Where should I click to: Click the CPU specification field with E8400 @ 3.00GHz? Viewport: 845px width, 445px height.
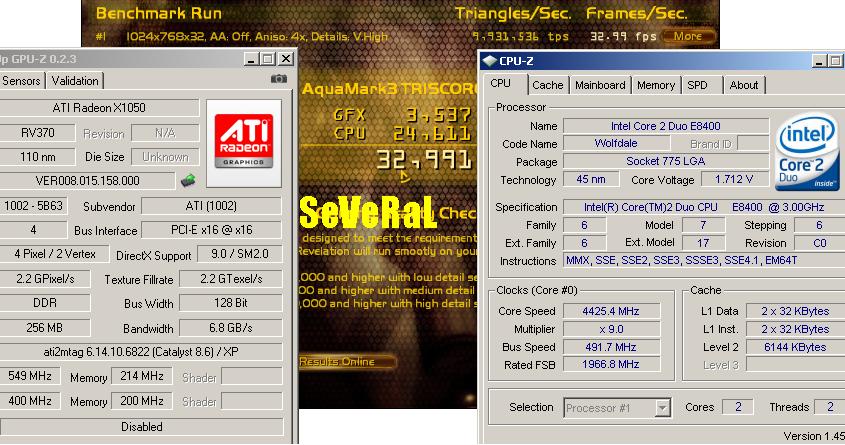[x=703, y=207]
